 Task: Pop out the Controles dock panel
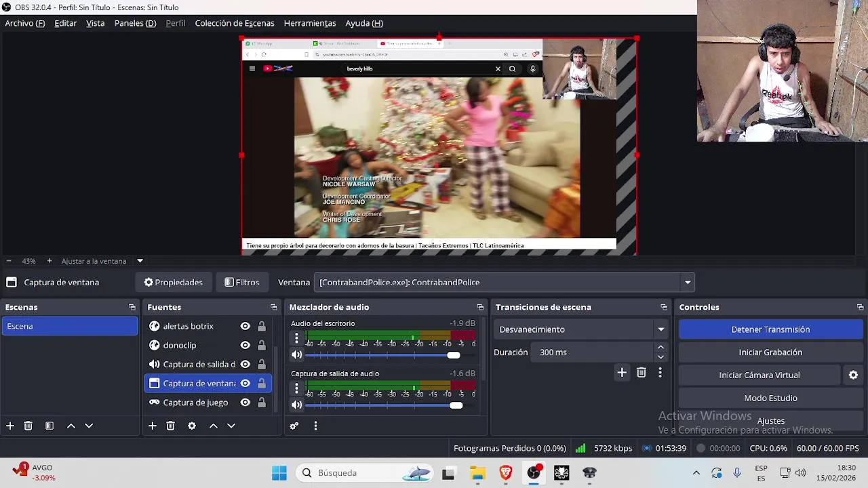click(860, 307)
